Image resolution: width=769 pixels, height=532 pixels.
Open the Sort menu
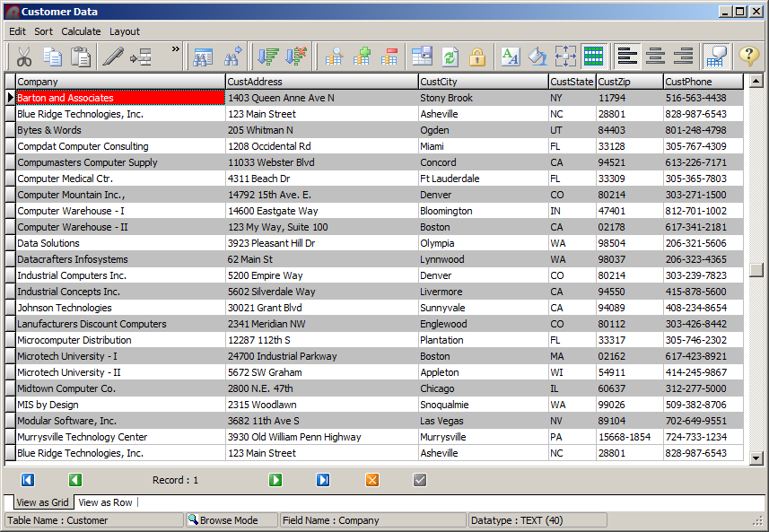coord(43,31)
